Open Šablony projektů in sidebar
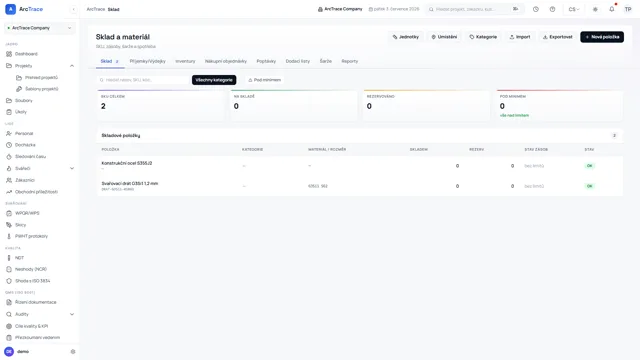 tap(42, 89)
